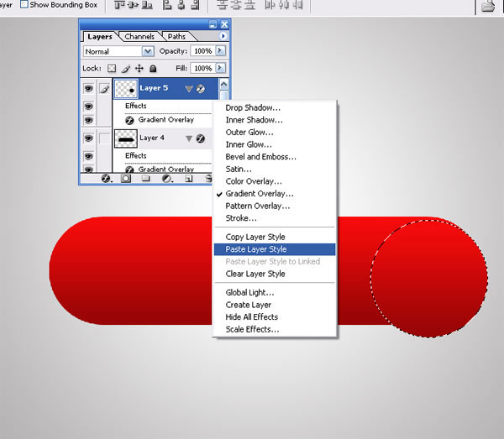The image size is (504, 439).
Task: Lock transparent pixels icon
Action: [x=112, y=68]
